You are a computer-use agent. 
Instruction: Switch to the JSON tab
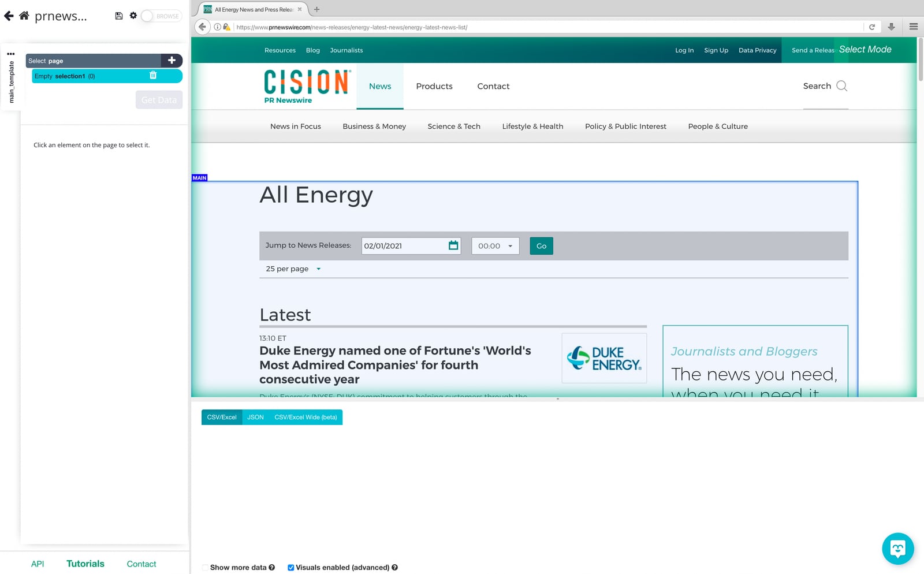pos(255,418)
